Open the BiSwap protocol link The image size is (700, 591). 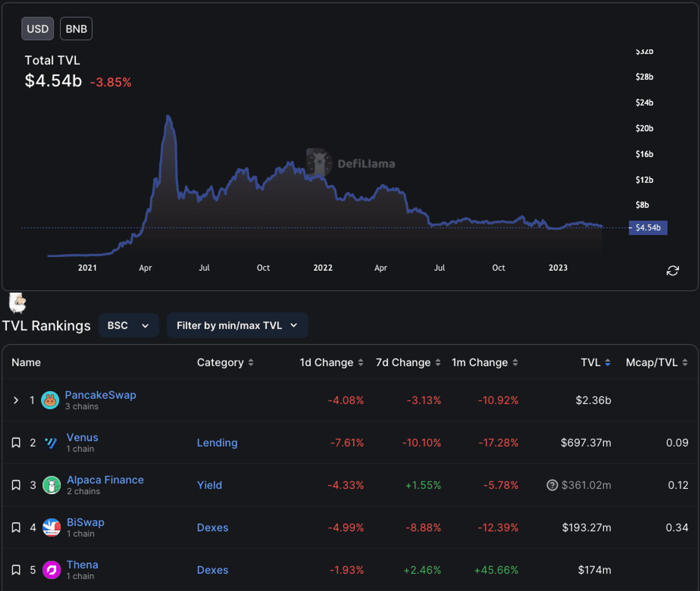coord(85,522)
